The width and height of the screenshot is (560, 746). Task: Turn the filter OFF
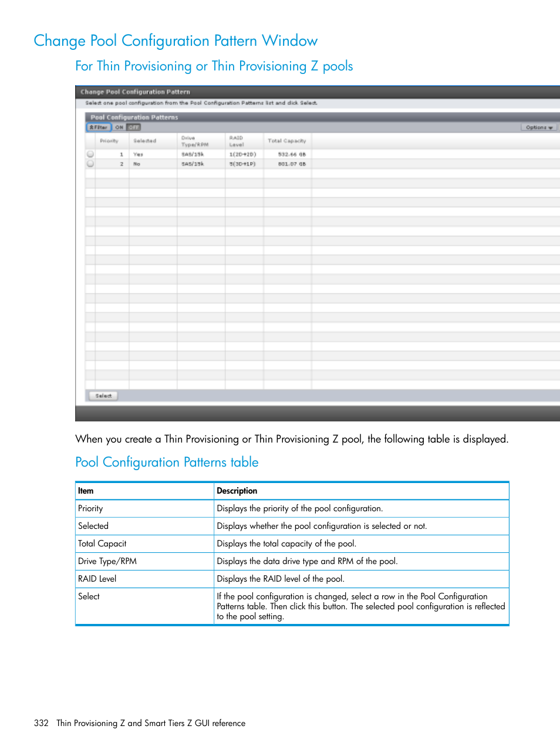coord(134,127)
